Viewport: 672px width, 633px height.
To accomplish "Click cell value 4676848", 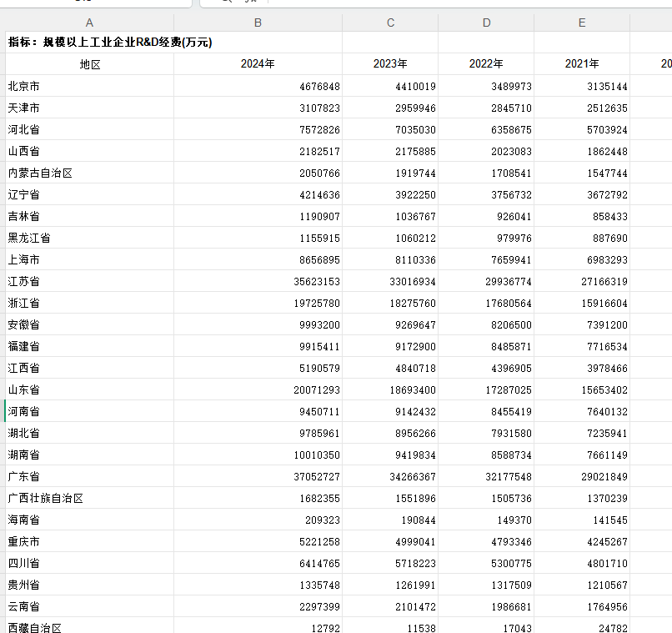I will [x=319, y=87].
